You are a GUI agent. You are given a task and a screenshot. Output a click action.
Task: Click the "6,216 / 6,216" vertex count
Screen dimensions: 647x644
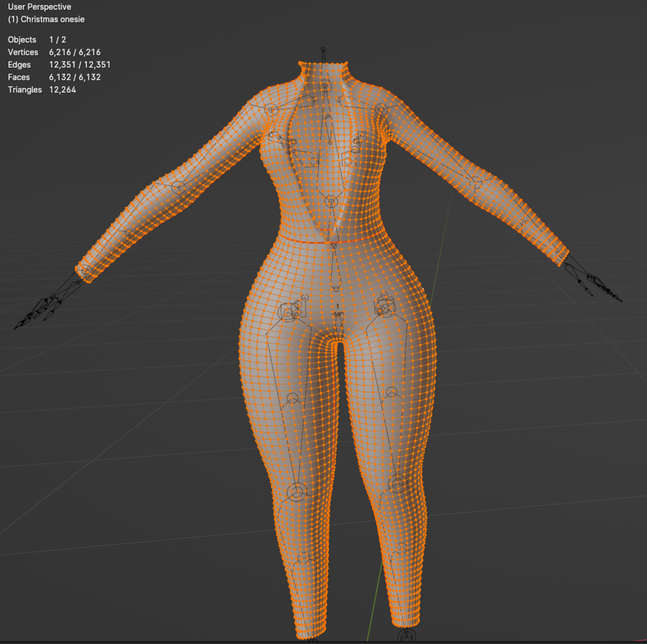point(75,52)
